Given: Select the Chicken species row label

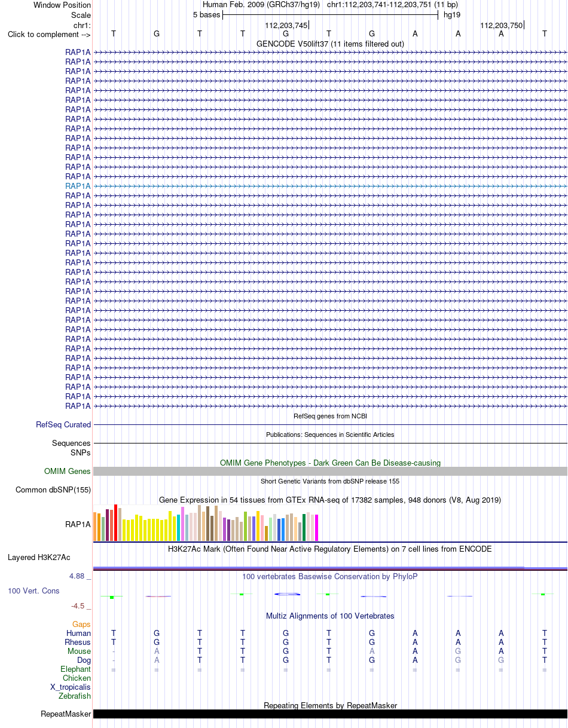Looking at the screenshot, I should pyautogui.click(x=77, y=678).
